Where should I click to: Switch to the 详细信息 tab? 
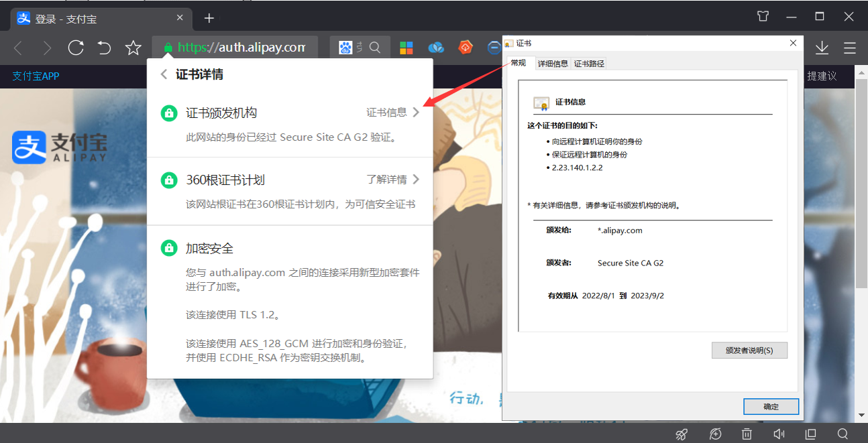coord(553,64)
